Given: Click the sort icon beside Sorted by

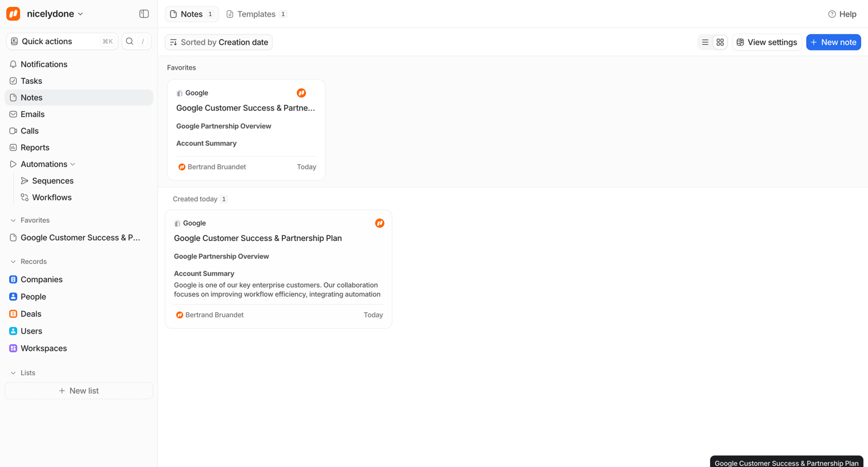Looking at the screenshot, I should point(173,42).
